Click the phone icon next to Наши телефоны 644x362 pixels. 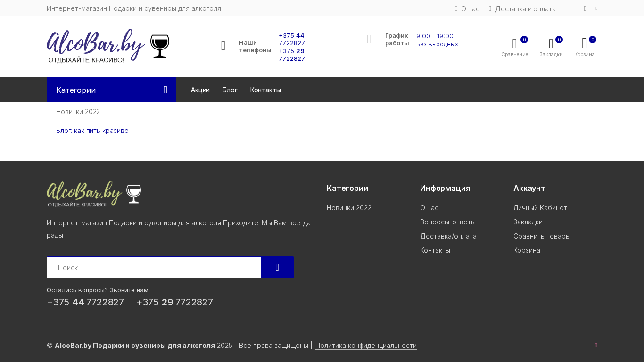coord(223,46)
